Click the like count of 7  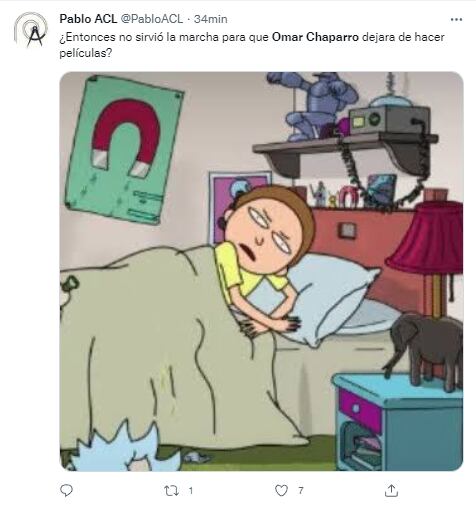[x=301, y=491]
